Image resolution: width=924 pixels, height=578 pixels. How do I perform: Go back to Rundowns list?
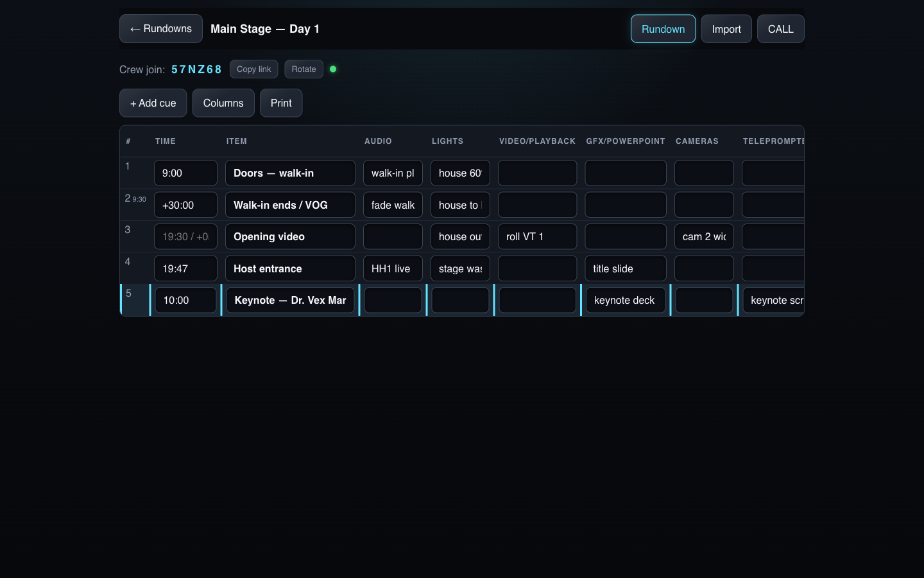(x=161, y=29)
